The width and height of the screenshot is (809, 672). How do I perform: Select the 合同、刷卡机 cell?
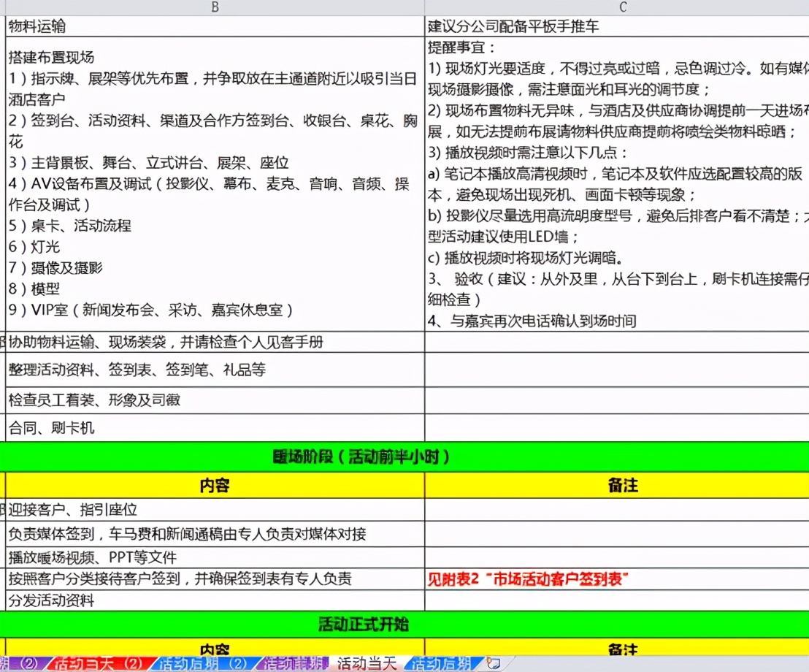(44, 429)
